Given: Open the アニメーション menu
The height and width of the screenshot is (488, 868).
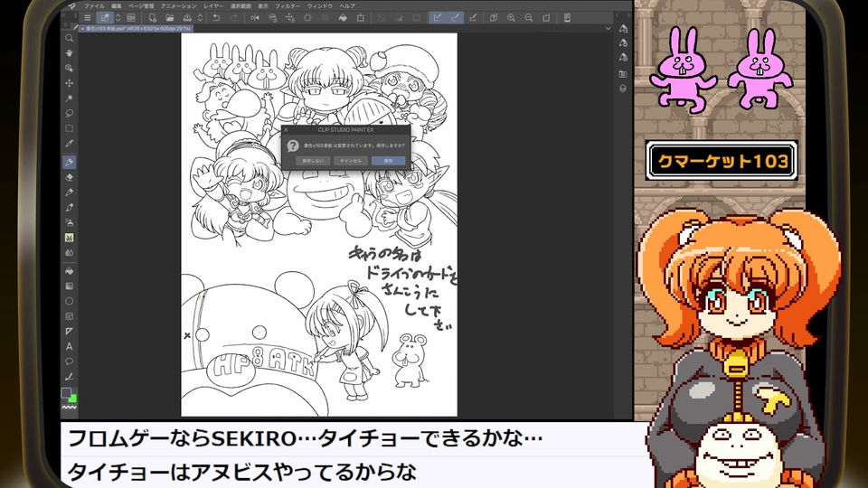Looking at the screenshot, I should 179,5.
